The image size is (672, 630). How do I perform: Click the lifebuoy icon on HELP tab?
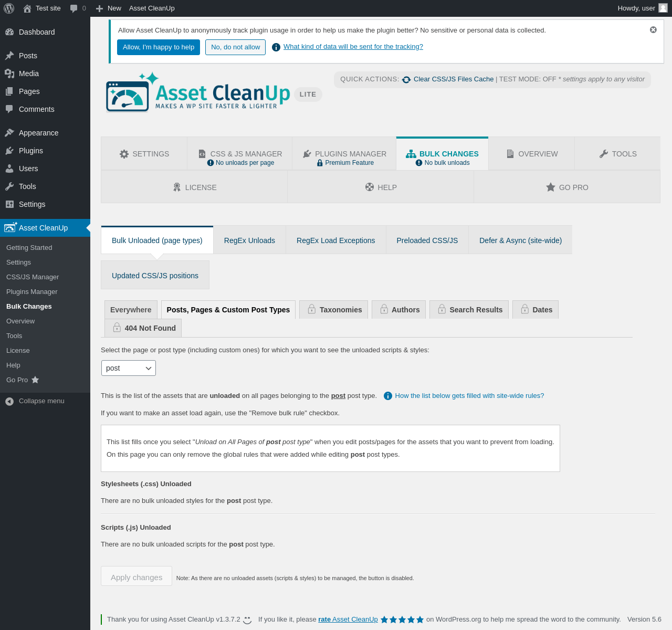(x=370, y=187)
